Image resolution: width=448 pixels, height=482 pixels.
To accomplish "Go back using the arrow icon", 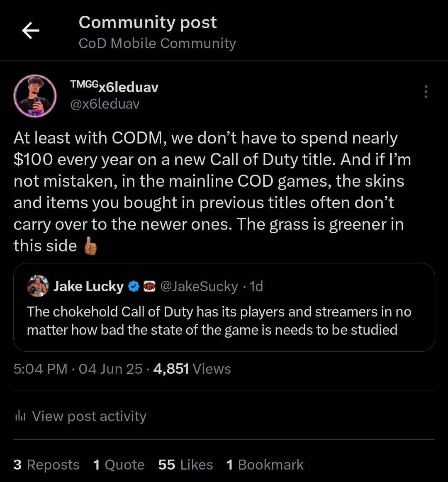I will pyautogui.click(x=30, y=30).
